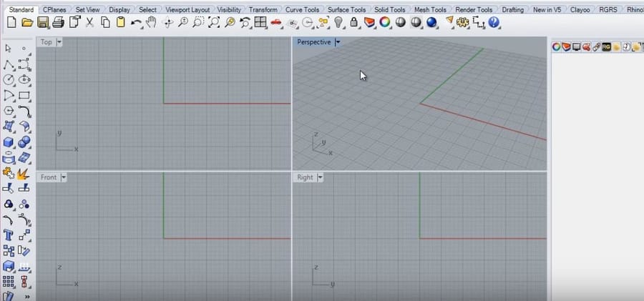Viewport: 644px width, 301px height.
Task: Select the Ellipse tool in sidebar
Action: coord(24,79)
